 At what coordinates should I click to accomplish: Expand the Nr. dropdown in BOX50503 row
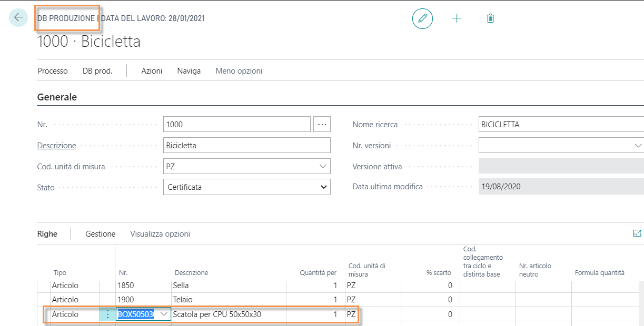click(x=164, y=314)
